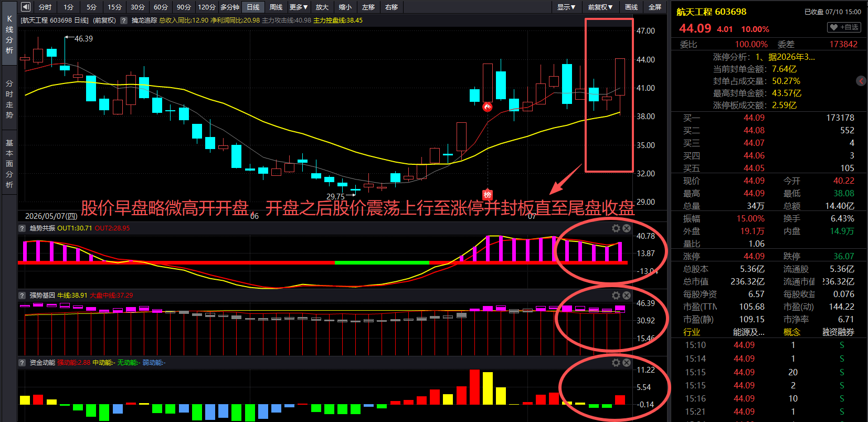Click the 买五 bid row
Viewport: 868px width, 422px height.
(769, 168)
